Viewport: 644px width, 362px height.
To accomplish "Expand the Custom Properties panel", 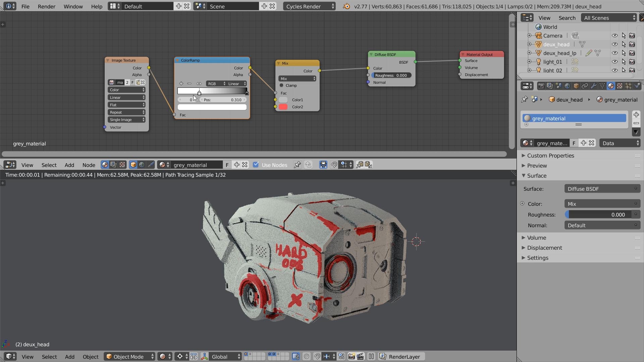I will [550, 156].
